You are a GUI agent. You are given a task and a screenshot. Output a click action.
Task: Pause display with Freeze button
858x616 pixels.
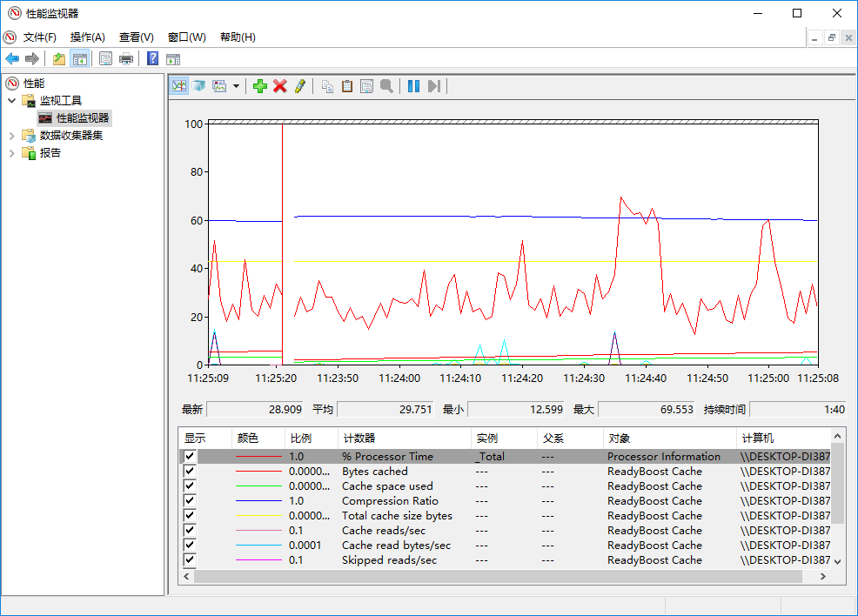(413, 86)
